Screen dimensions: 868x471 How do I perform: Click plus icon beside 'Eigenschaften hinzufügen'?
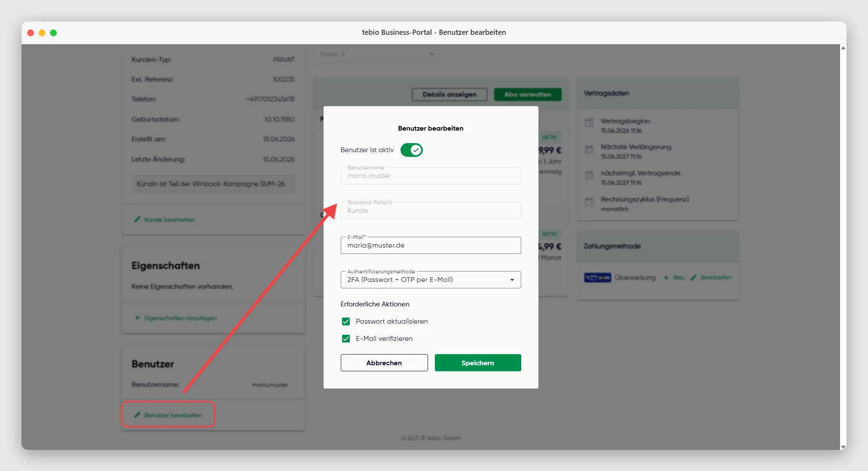137,318
